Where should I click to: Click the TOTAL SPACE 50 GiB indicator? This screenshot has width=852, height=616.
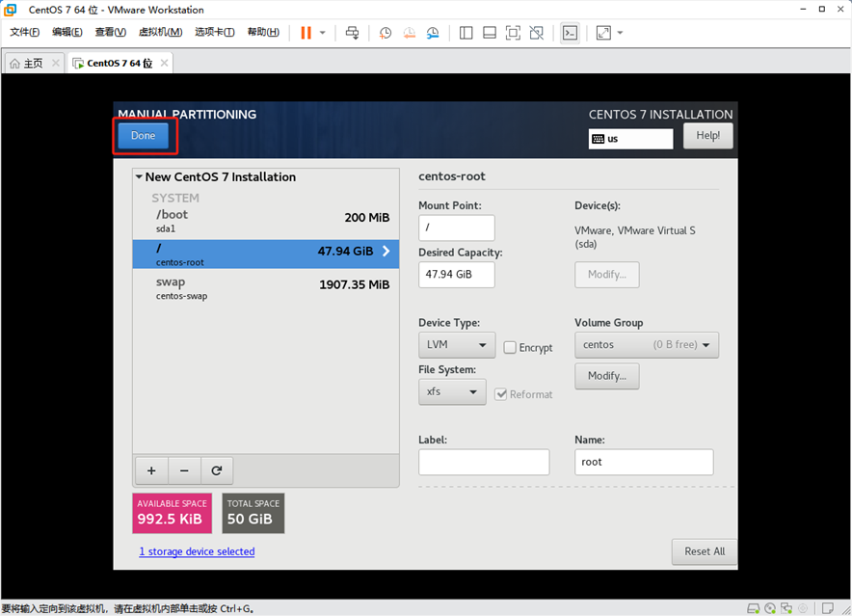tap(253, 513)
